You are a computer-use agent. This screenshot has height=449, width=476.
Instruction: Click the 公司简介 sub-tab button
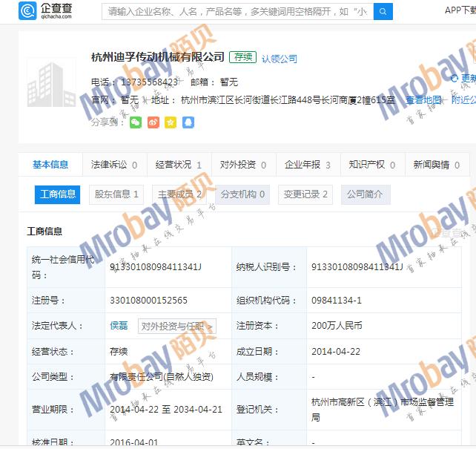tap(366, 194)
